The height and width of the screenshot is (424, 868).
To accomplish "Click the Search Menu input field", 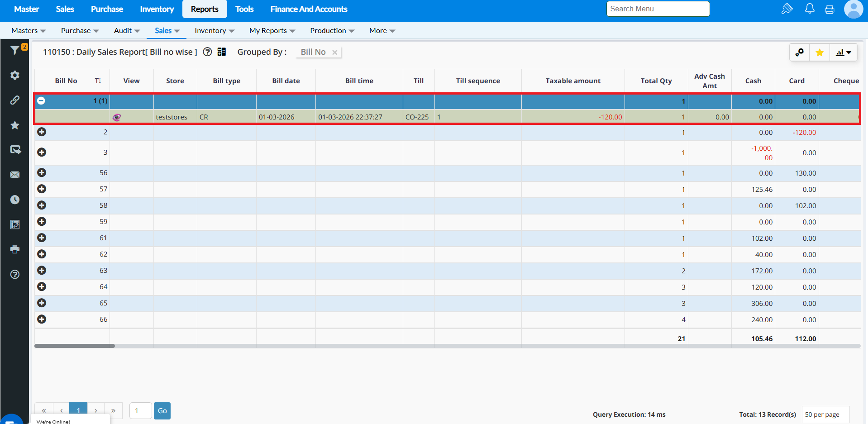I will [658, 9].
